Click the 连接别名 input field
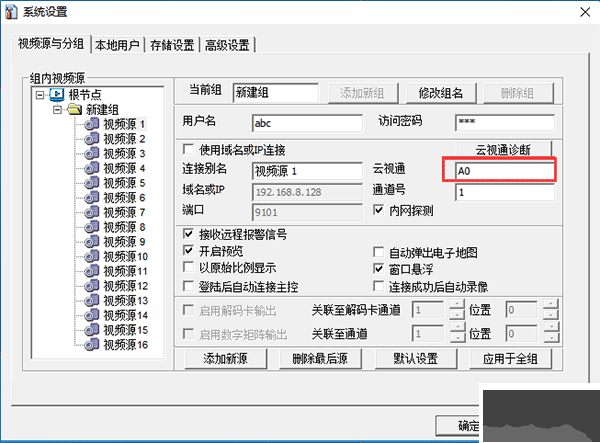 [307, 171]
